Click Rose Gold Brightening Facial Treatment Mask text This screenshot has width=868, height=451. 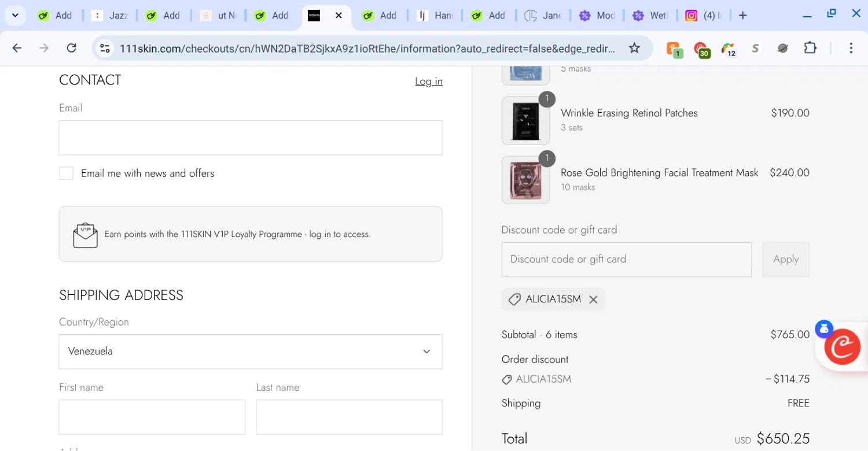[659, 173]
